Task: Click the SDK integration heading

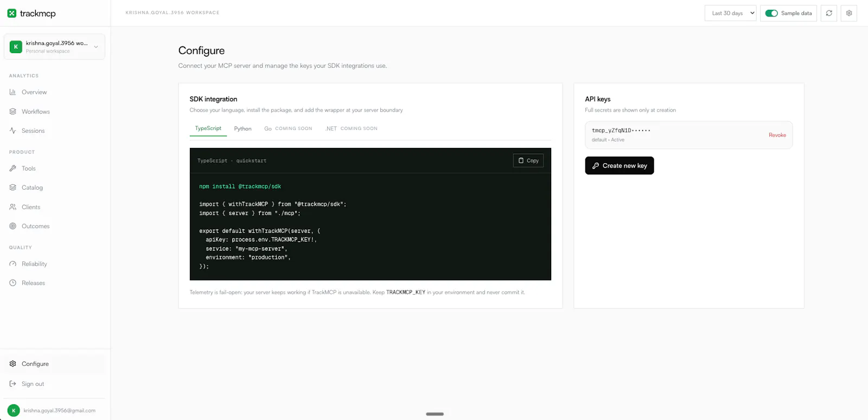Action: 213,99
